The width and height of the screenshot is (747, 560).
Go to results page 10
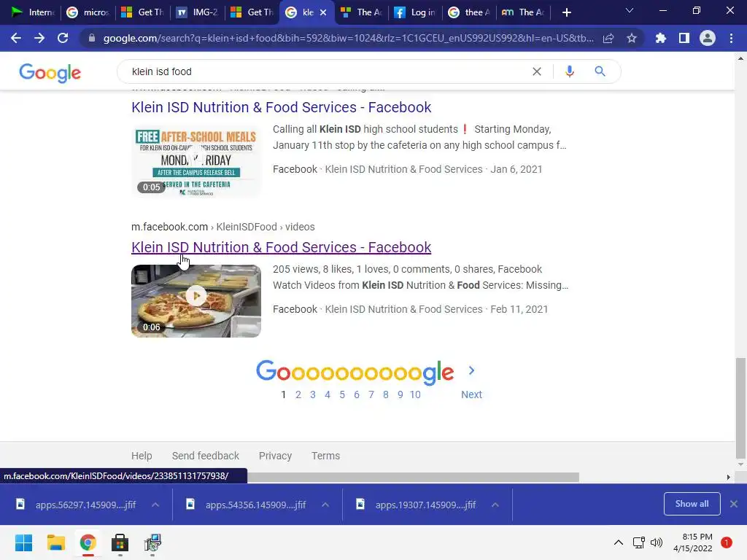click(x=415, y=394)
